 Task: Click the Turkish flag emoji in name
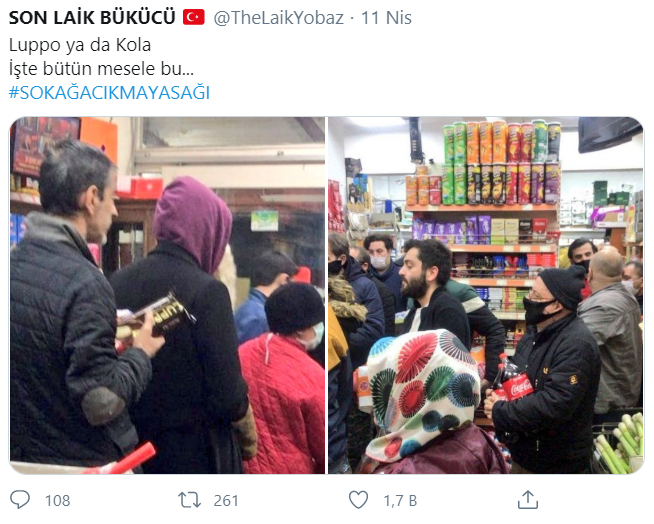coord(194,18)
